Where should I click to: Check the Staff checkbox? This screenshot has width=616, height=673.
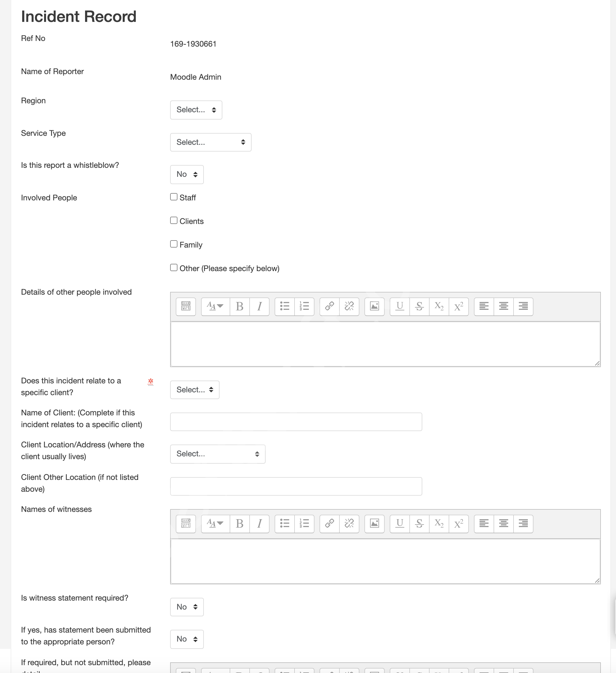coord(174,197)
